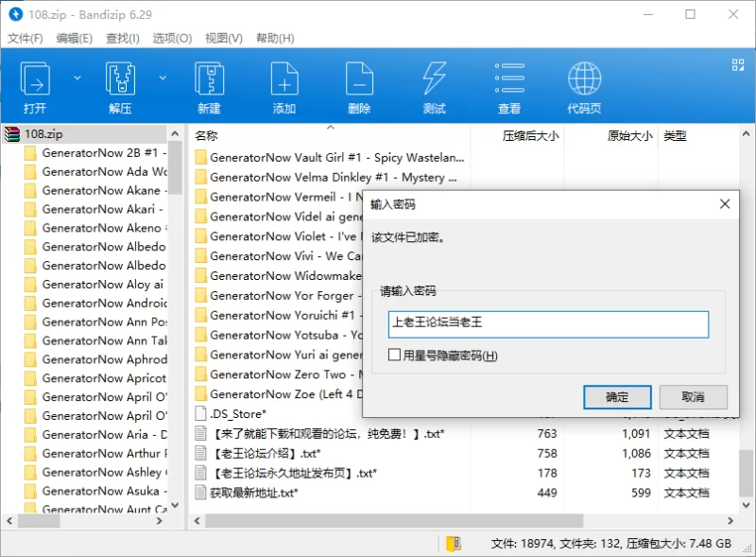Click the password input field
Viewport: 756px width, 557px height.
[548, 324]
